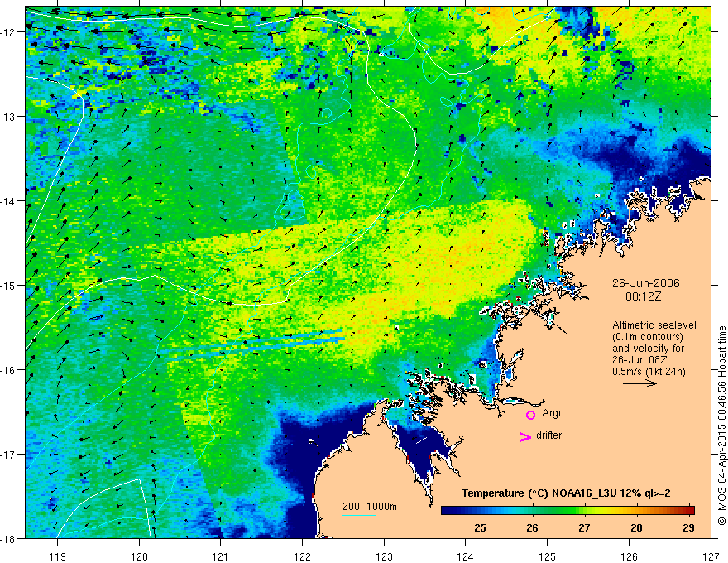
Task: Click the magenta drifter arrow symbol
Action: (x=524, y=436)
